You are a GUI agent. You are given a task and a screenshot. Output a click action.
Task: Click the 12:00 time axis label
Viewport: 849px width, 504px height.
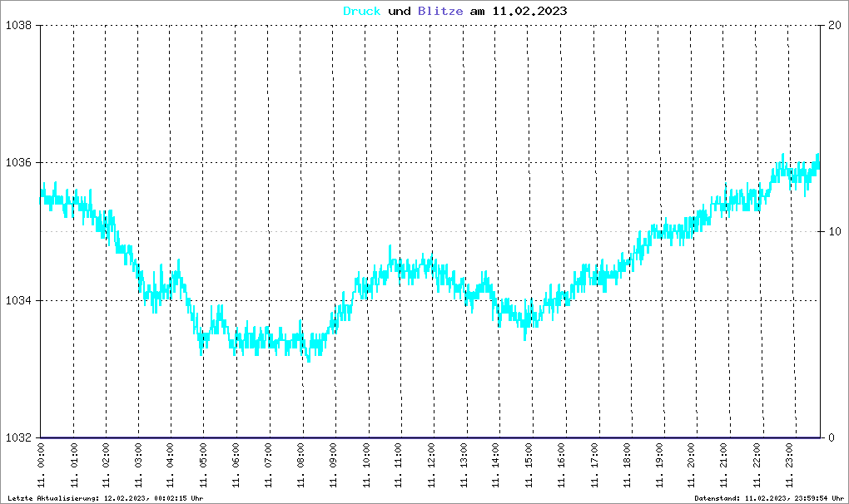(431, 465)
